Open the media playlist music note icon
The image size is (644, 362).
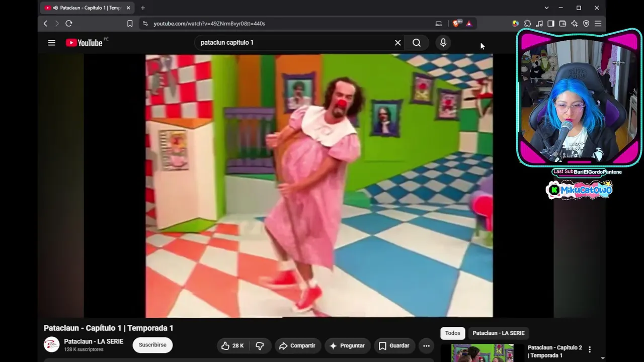(x=539, y=24)
